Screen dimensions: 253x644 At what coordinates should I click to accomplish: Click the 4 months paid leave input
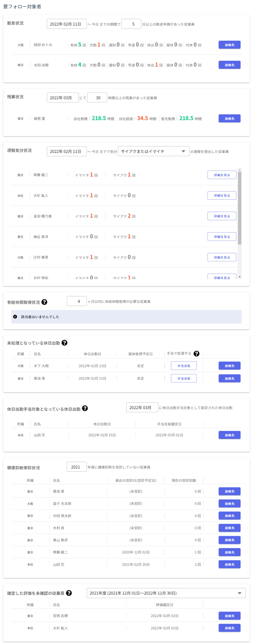(x=77, y=301)
